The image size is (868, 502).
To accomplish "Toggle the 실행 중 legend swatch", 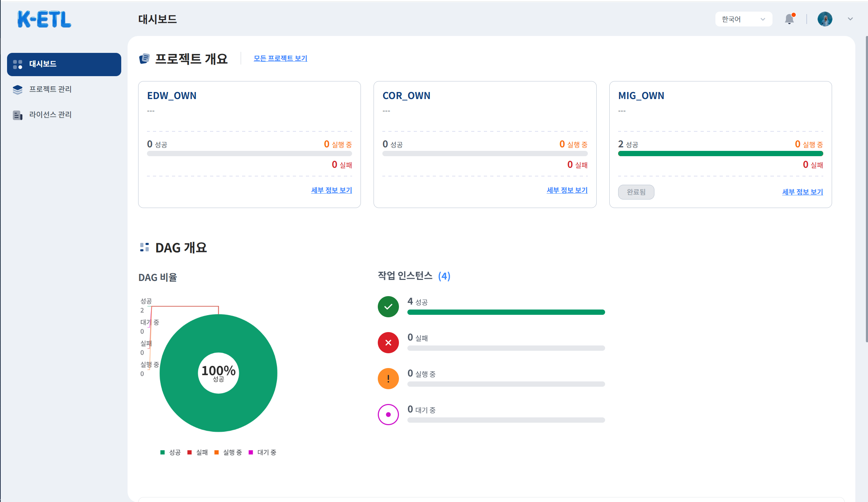I will tap(217, 452).
